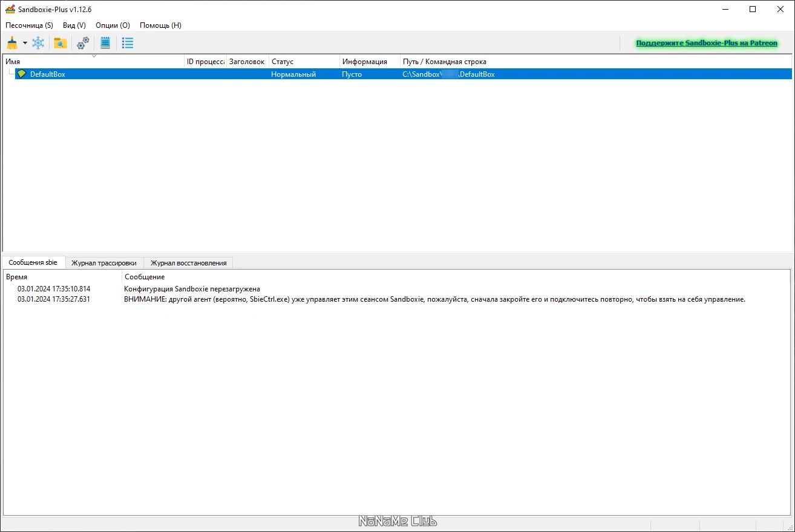Select message 'Конфигурация Sandboxie перезагружена'
The width and height of the screenshot is (795, 532).
point(192,289)
